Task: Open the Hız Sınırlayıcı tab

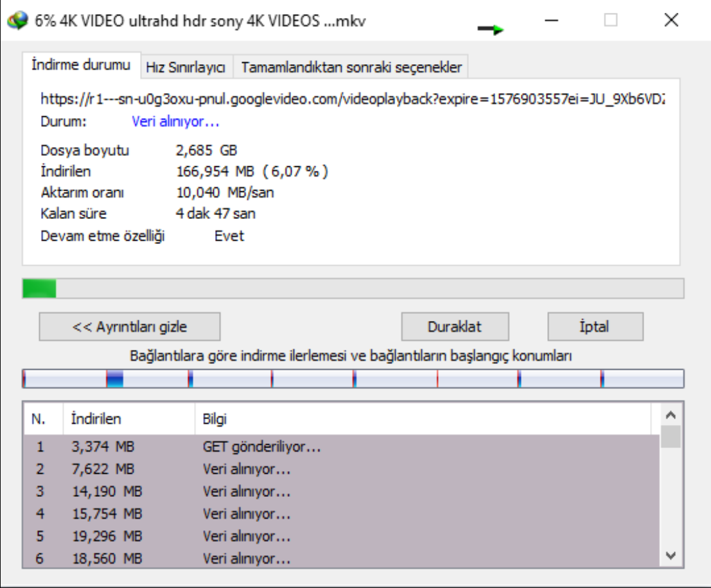Action: 186,67
